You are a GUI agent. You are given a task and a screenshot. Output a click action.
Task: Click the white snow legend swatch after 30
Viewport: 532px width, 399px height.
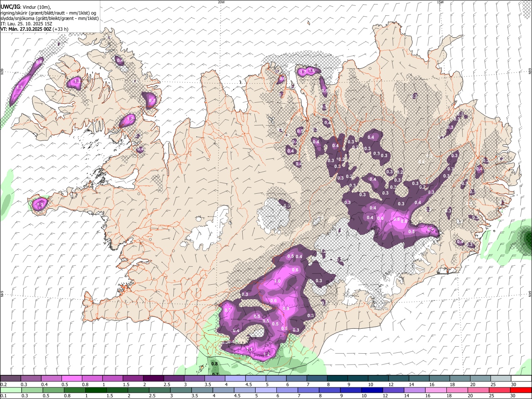(x=521, y=378)
